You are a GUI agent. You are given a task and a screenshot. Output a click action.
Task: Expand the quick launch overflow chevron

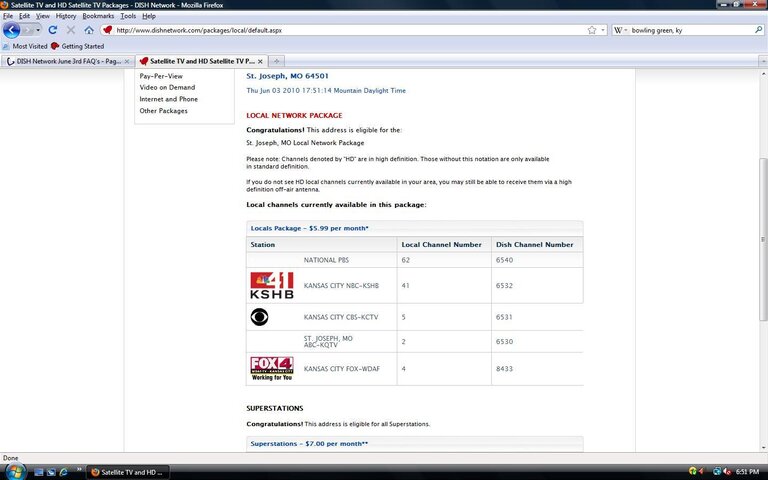point(79,470)
